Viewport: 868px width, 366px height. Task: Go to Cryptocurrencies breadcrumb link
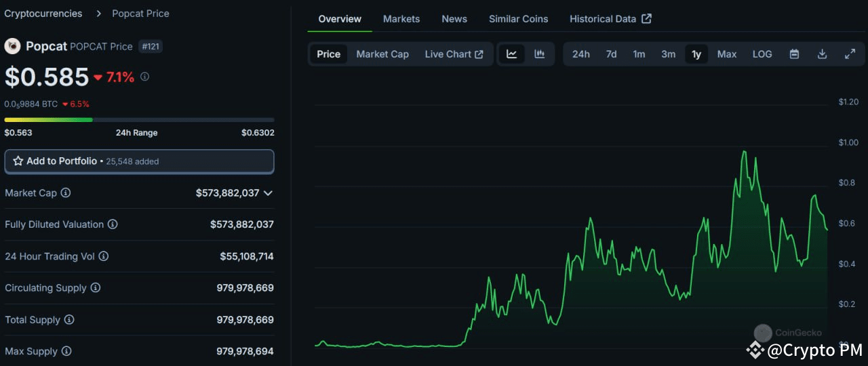tap(43, 14)
